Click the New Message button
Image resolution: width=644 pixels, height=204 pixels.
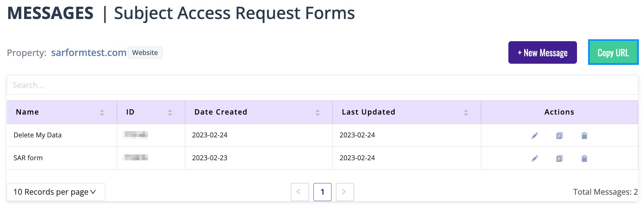click(x=542, y=52)
